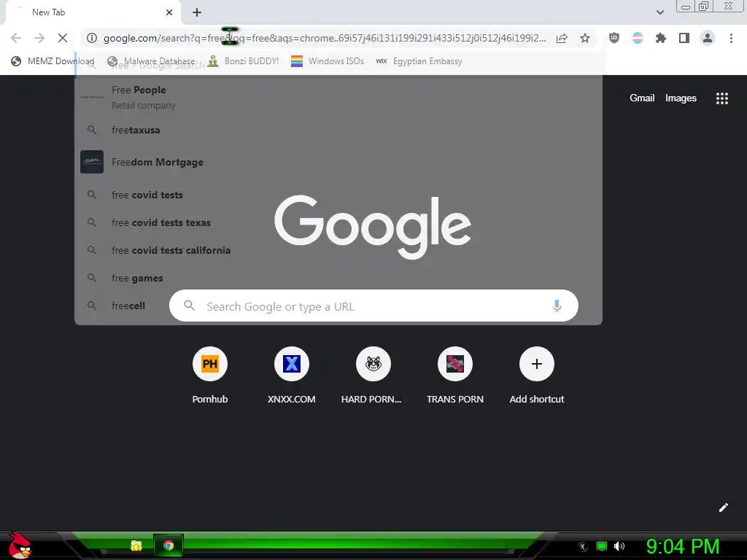Open Egyptian Embassy bookmark
Viewport: 747px width, 560px height.
click(x=419, y=61)
